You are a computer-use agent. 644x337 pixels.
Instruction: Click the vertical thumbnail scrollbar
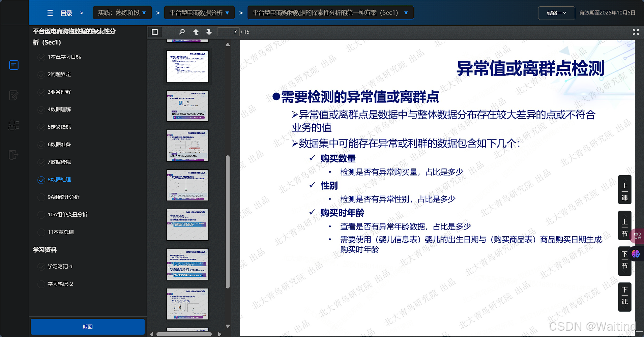(228, 222)
